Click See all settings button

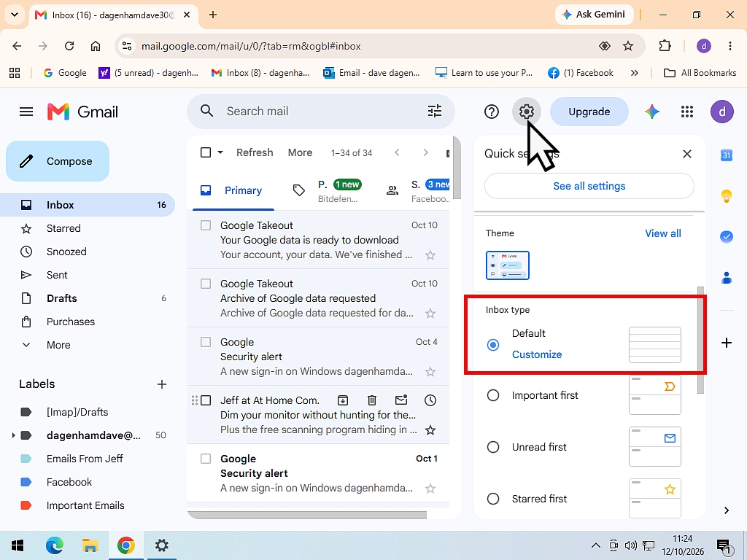(x=589, y=186)
